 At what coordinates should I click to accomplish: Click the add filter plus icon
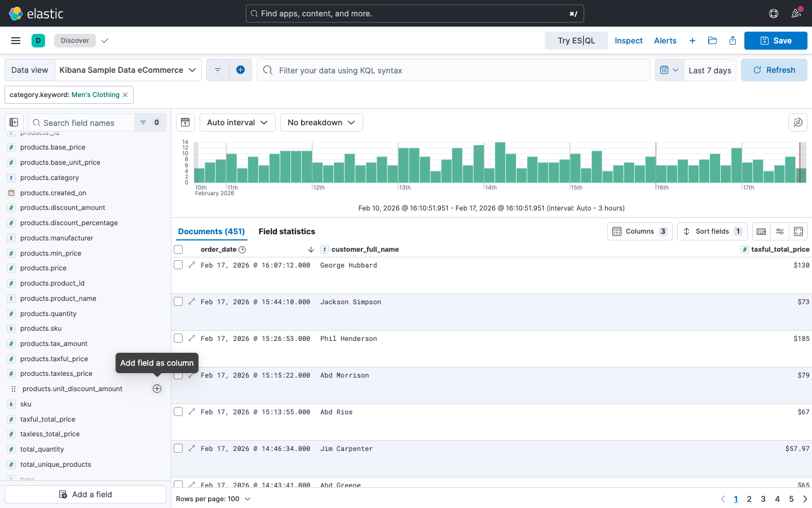[x=240, y=70]
